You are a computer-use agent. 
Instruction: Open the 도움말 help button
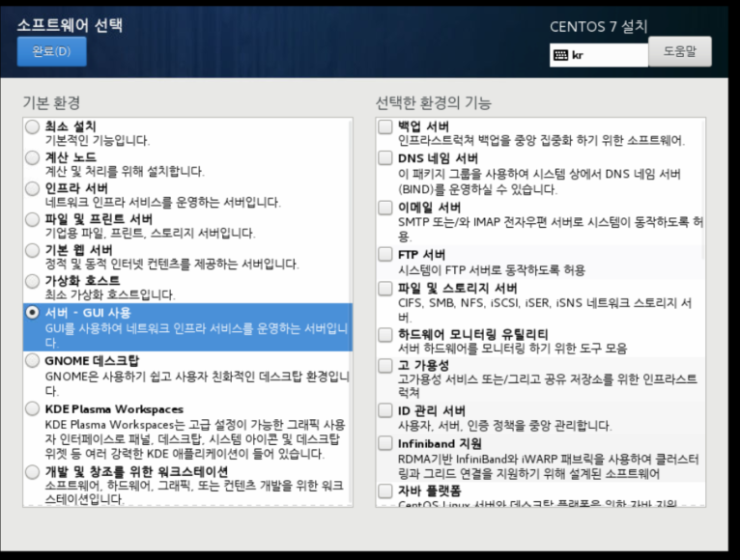click(x=679, y=51)
